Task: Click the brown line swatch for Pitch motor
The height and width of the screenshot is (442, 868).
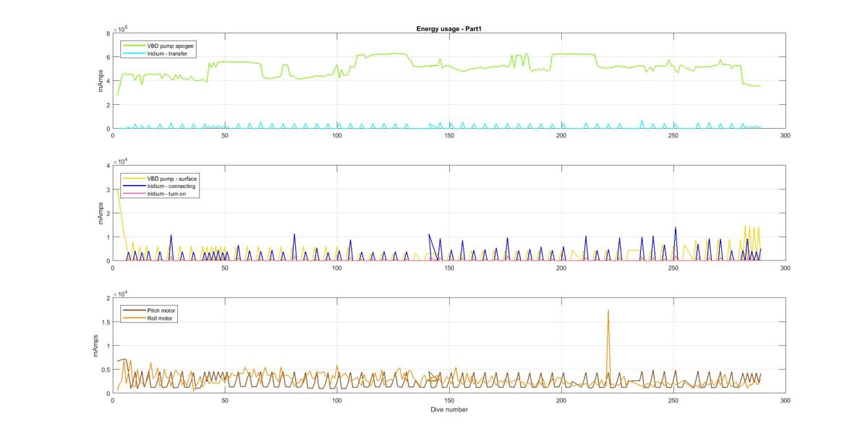Action: tap(135, 310)
